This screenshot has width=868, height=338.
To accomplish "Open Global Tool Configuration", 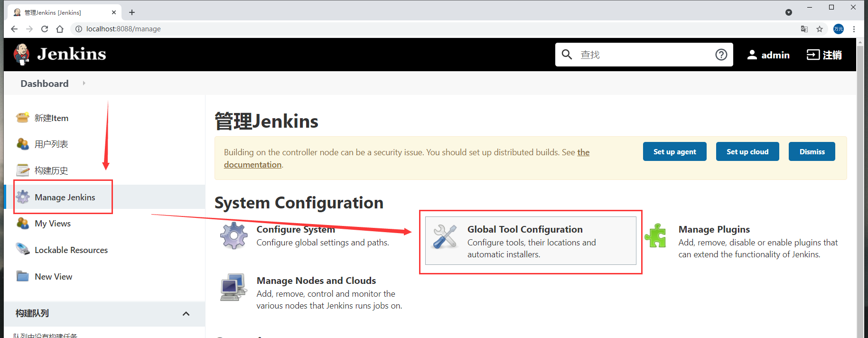I will [531, 241].
